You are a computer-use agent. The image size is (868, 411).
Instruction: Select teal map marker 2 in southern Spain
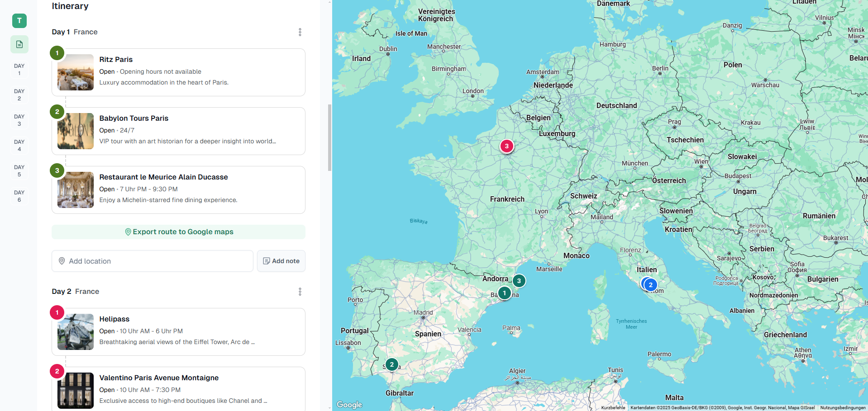coord(391,364)
